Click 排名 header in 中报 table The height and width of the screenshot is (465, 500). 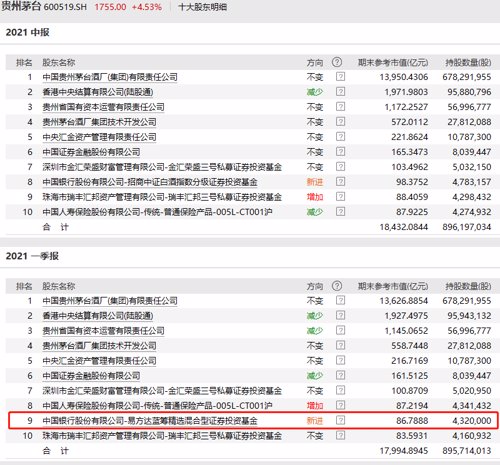pos(24,62)
